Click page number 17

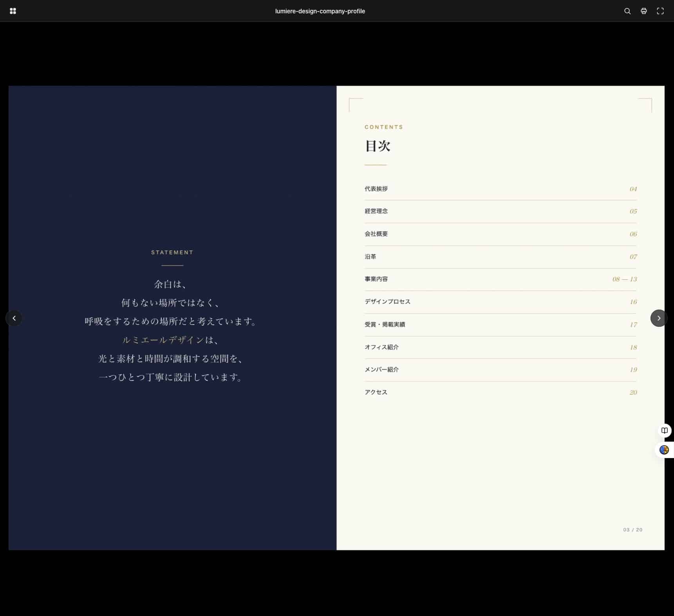(x=633, y=324)
